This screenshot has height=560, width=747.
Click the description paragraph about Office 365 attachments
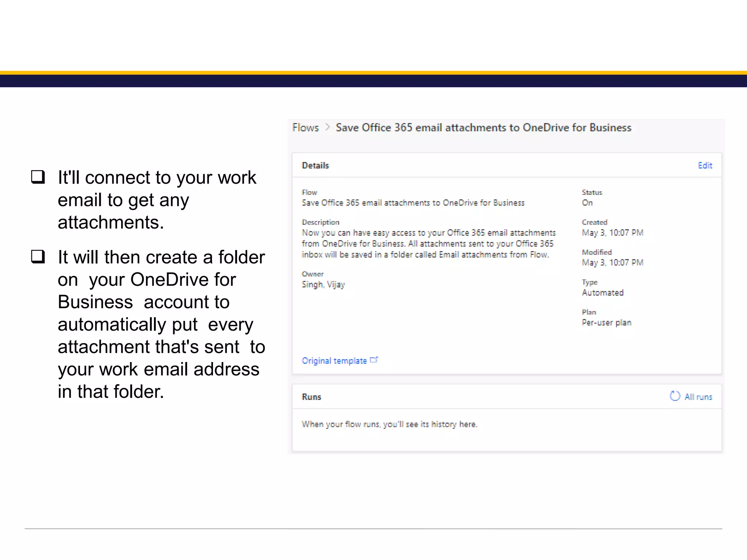tap(429, 244)
